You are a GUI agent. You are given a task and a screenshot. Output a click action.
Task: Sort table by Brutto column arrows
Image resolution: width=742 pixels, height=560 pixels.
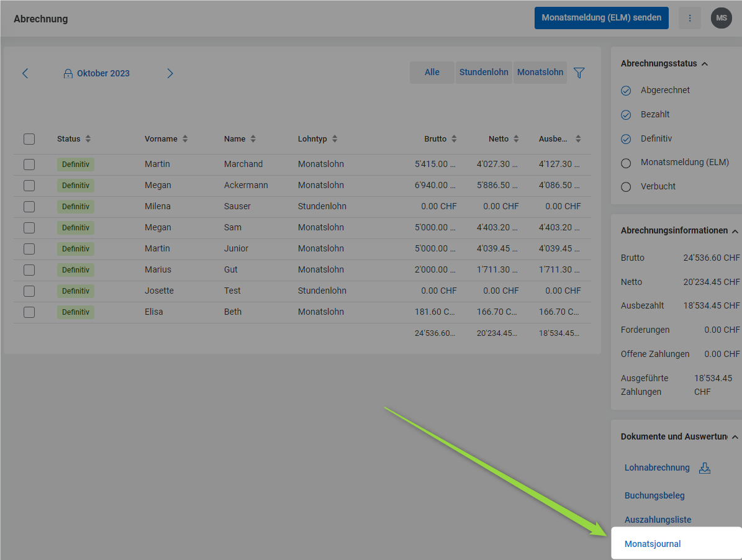point(454,139)
